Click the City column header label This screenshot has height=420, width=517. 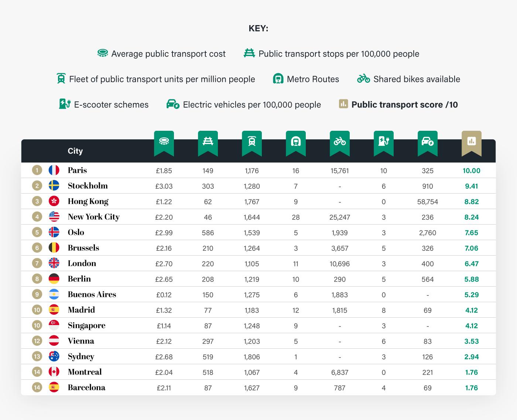tap(75, 151)
